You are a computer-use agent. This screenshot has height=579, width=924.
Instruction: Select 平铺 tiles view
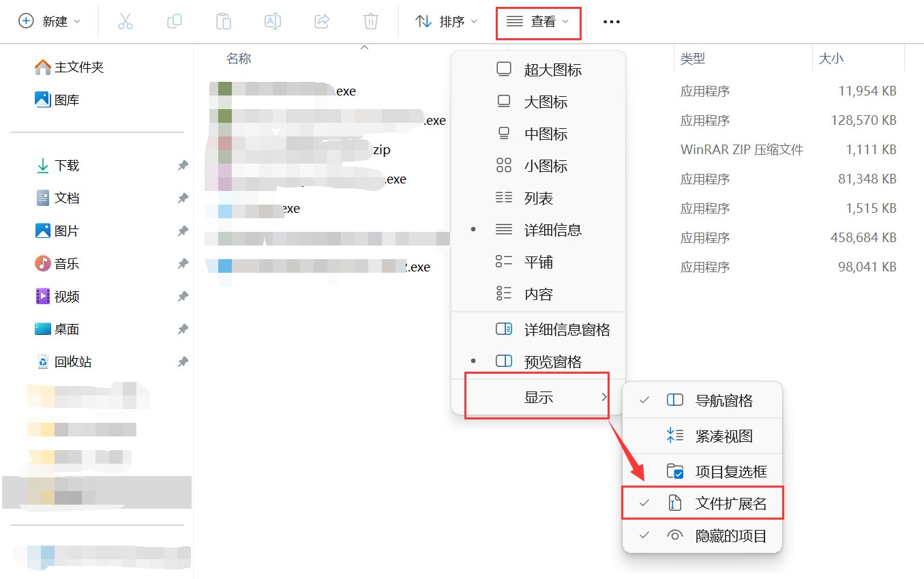pyautogui.click(x=538, y=262)
